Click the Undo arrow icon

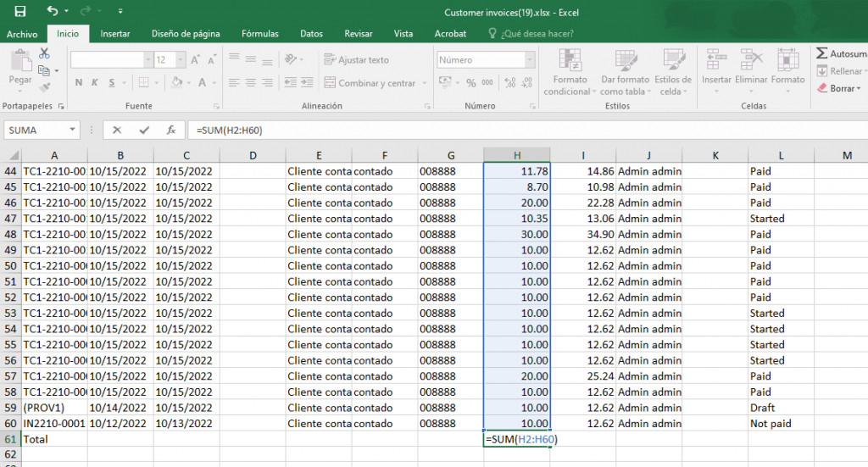pos(53,12)
